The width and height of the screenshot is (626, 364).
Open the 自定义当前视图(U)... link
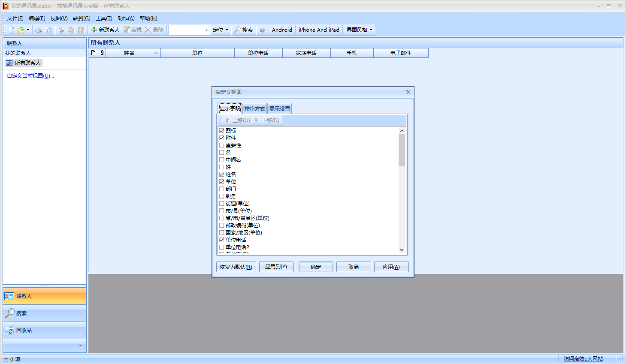[x=30, y=76]
